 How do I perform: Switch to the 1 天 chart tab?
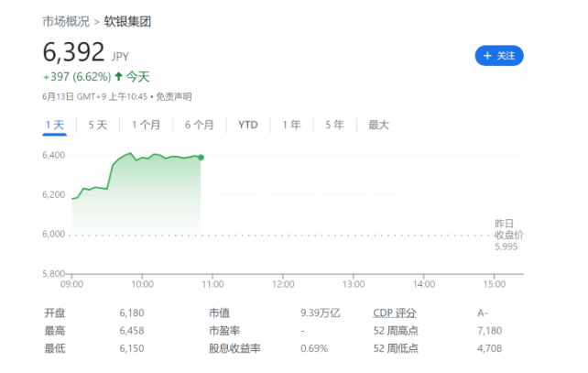pyautogui.click(x=55, y=125)
